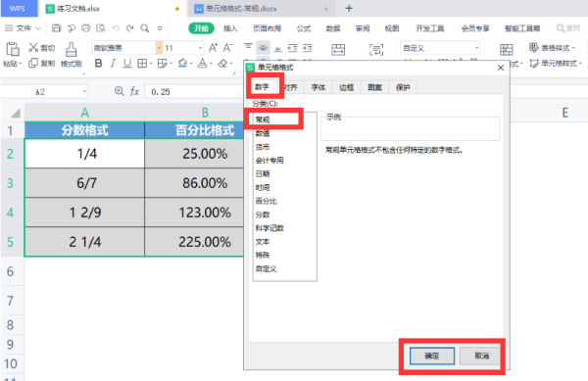Viewport: 588px width, 381px height.
Task: Click 确定 button in dialog
Action: point(431,356)
